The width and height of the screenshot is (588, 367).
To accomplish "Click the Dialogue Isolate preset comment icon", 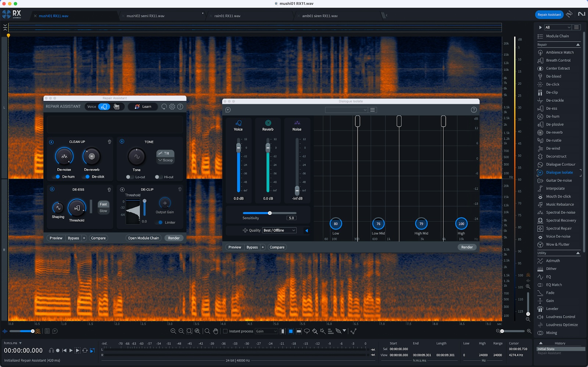I will 228,110.
